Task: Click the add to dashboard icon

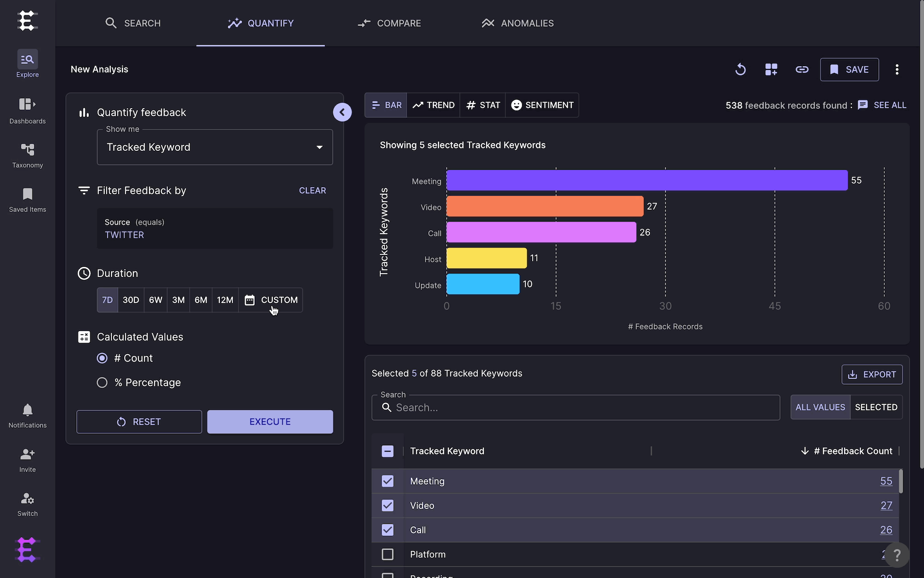Action: pyautogui.click(x=771, y=69)
